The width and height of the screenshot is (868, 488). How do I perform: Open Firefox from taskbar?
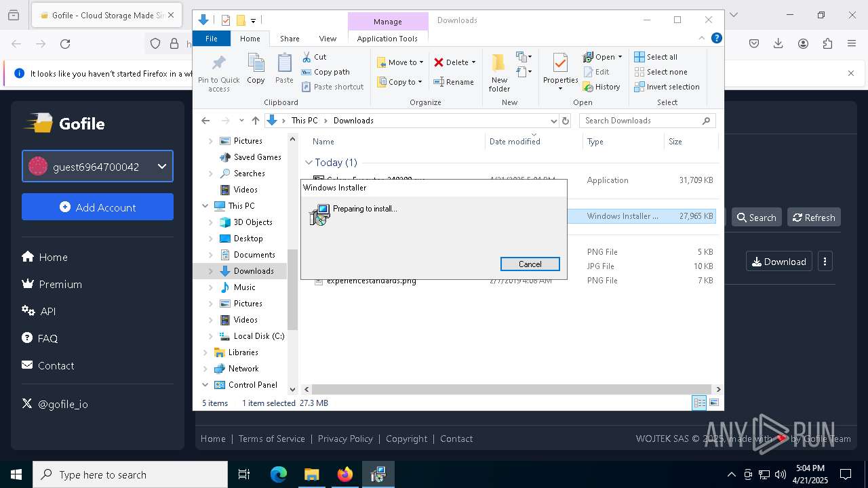345,474
